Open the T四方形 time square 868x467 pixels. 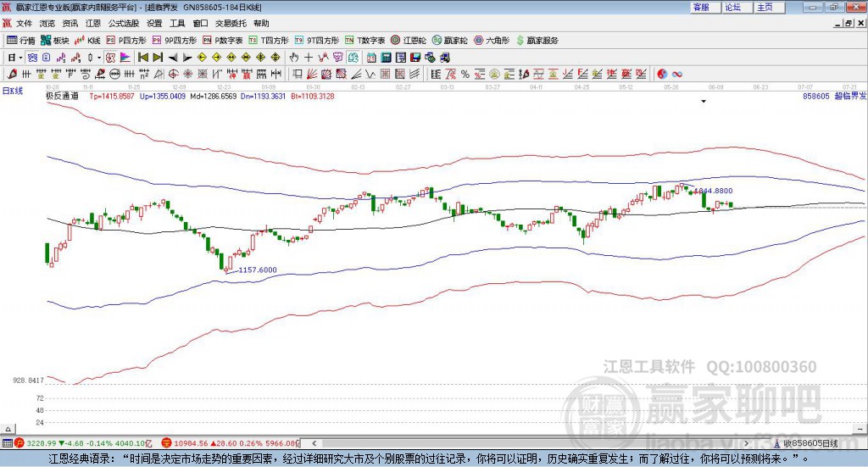(x=269, y=41)
